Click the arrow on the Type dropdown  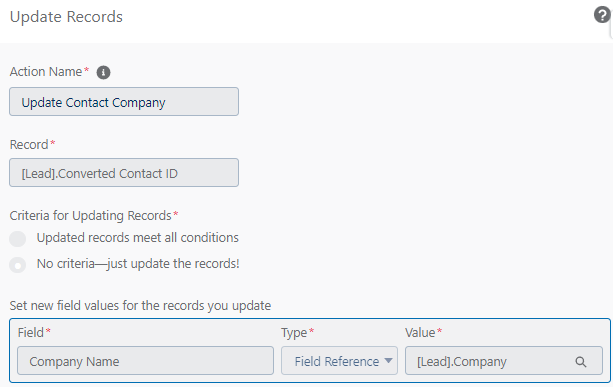388,360
